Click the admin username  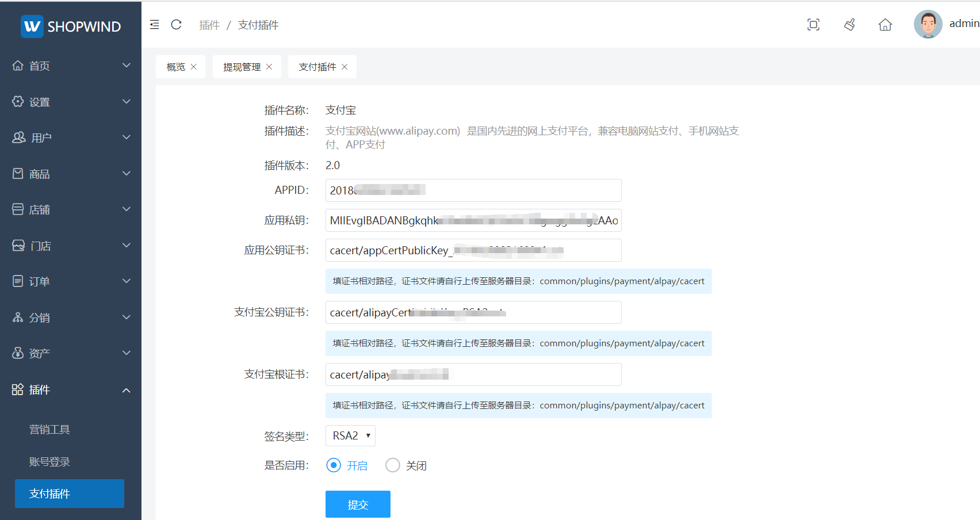point(964,24)
